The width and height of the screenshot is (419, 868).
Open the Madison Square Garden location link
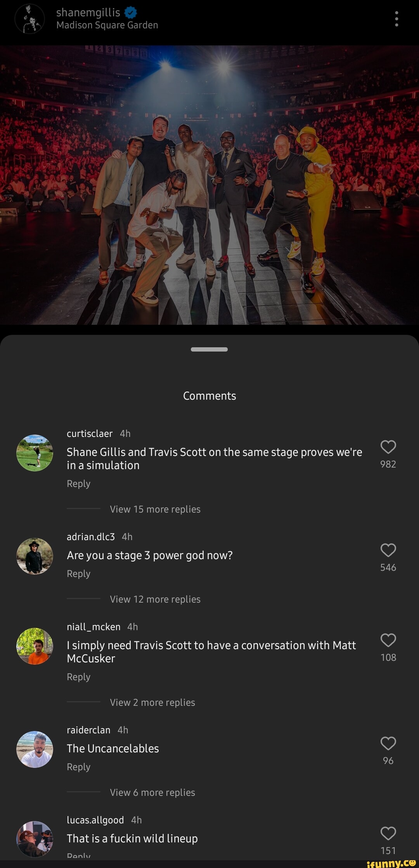tap(107, 25)
